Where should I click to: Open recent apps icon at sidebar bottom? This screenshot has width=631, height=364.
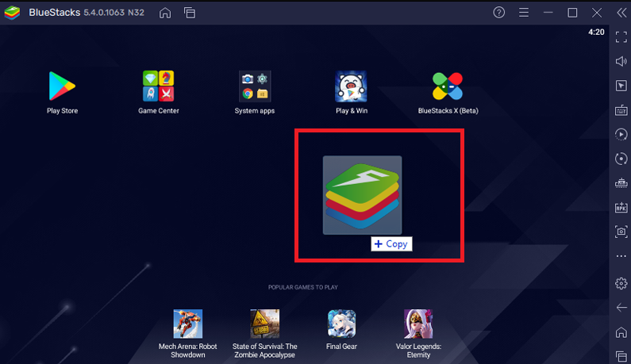click(x=621, y=356)
